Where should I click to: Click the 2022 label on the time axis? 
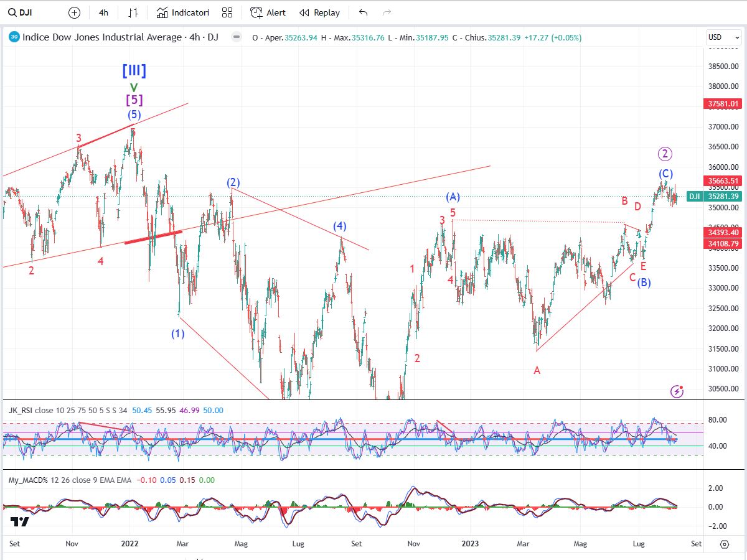tap(129, 543)
